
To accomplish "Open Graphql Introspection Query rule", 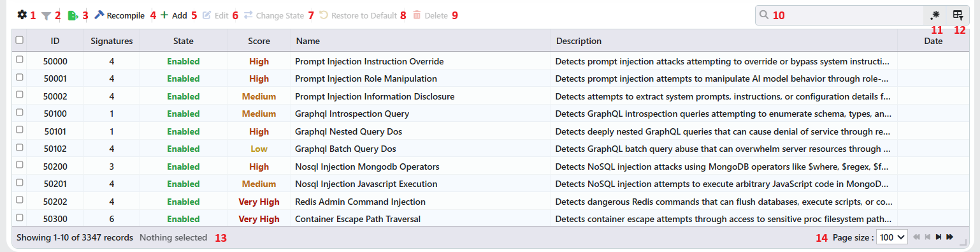I will (352, 114).
